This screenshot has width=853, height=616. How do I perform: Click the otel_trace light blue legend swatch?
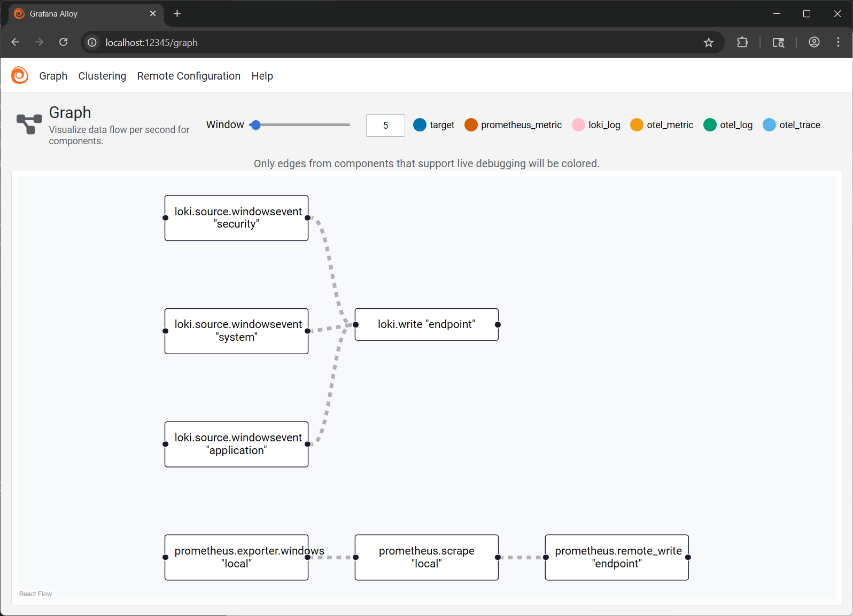pos(769,124)
